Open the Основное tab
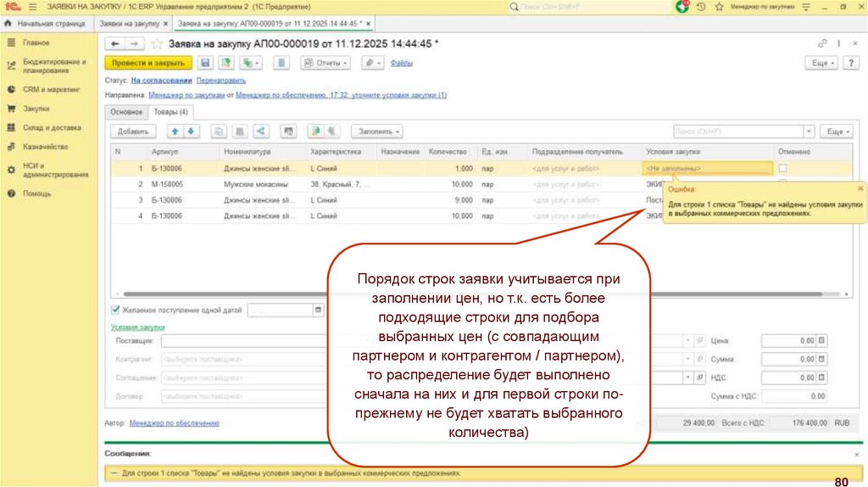This screenshot has width=868, height=487. (x=126, y=112)
